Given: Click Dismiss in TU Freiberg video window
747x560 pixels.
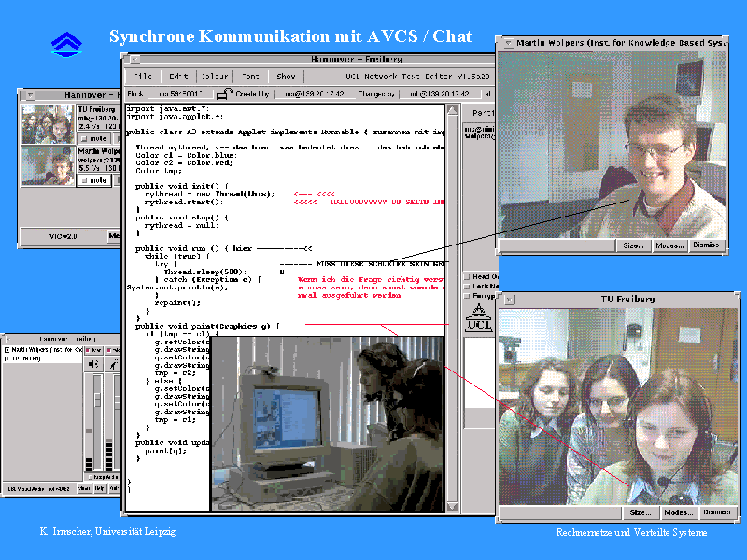Looking at the screenshot, I should (x=717, y=511).
